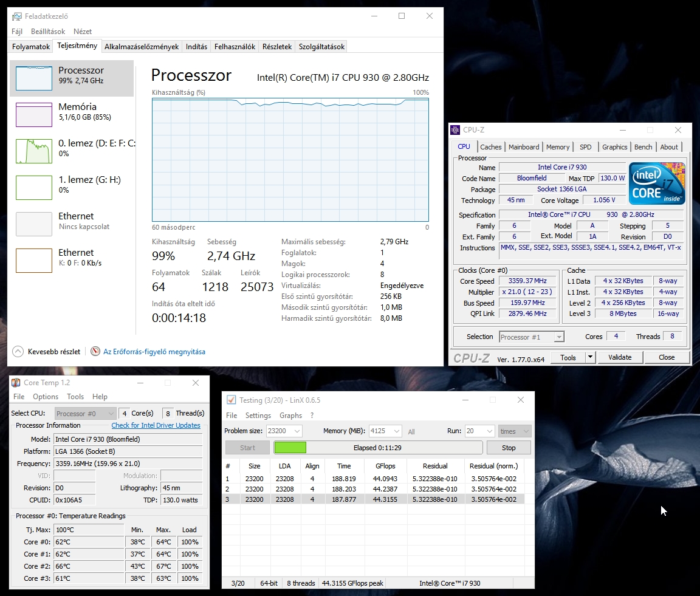Open the Memory (MiB) dropdown showing 4125
Screen dimensions: 700x596
[x=385, y=431]
